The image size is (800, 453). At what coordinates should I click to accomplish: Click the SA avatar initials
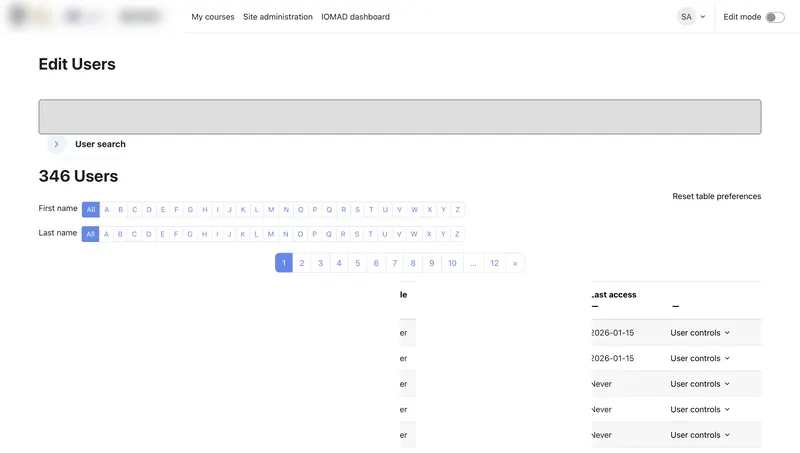(686, 17)
